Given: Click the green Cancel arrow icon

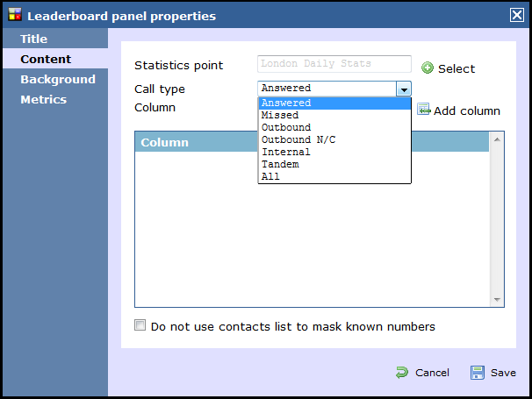Looking at the screenshot, I should [x=402, y=373].
